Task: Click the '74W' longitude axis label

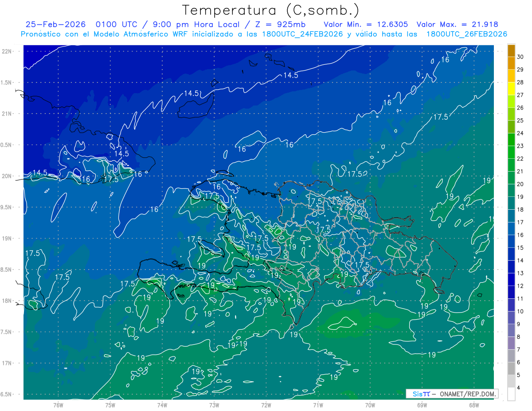Action: pos(162,405)
